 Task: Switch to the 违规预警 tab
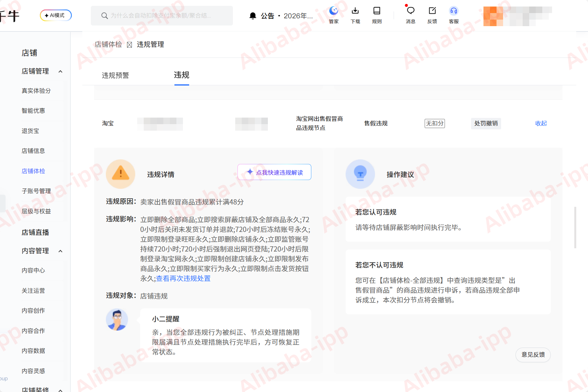pyautogui.click(x=115, y=75)
